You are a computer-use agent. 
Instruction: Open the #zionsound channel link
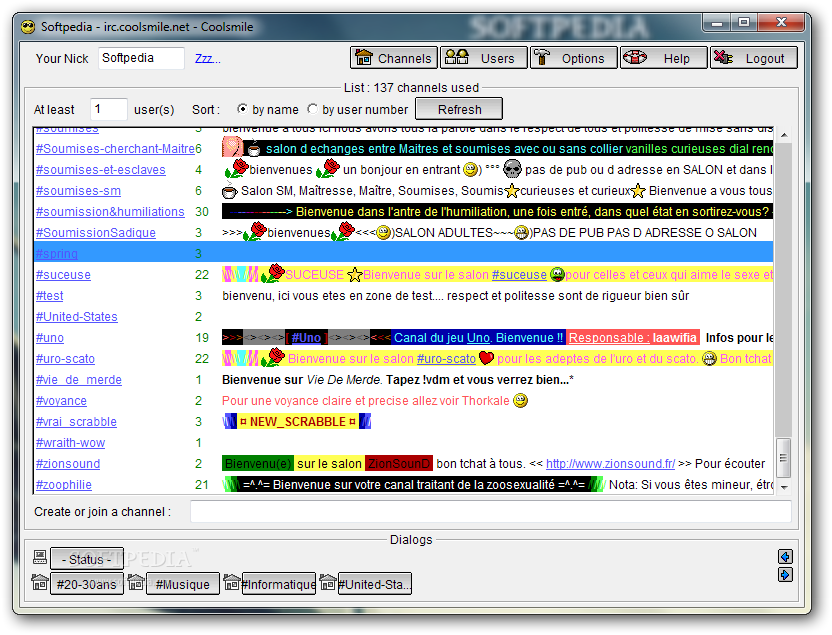[x=67, y=464]
